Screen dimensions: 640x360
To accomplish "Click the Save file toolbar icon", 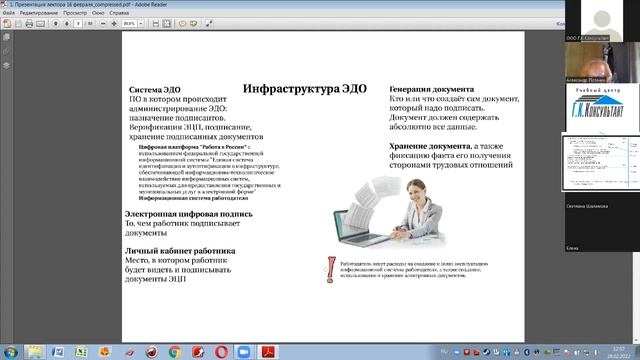I will coord(18,24).
